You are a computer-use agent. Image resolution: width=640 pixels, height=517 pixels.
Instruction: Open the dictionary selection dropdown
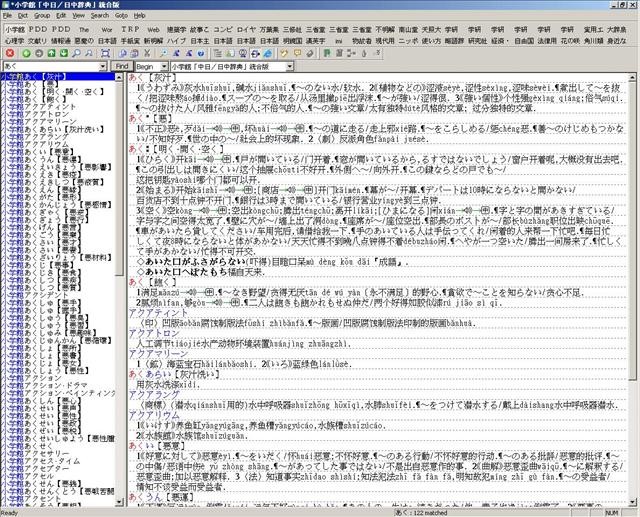(289, 66)
